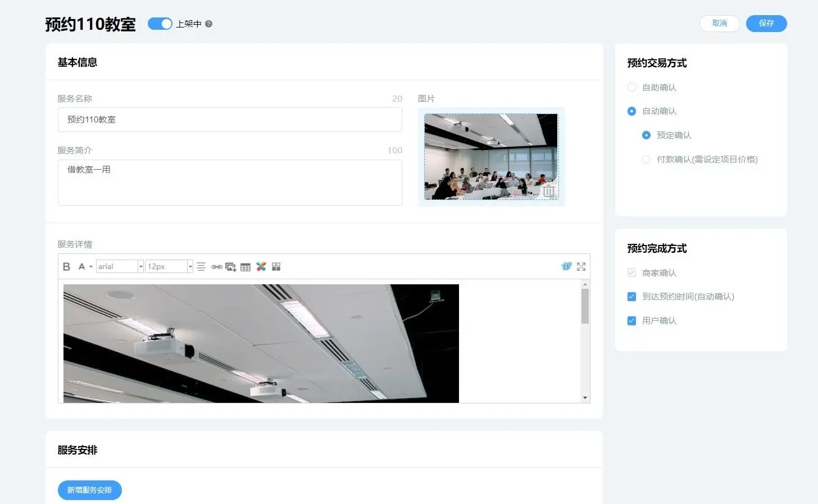The image size is (818, 504).
Task: Delete the uploaded classroom picture
Action: coord(548,192)
